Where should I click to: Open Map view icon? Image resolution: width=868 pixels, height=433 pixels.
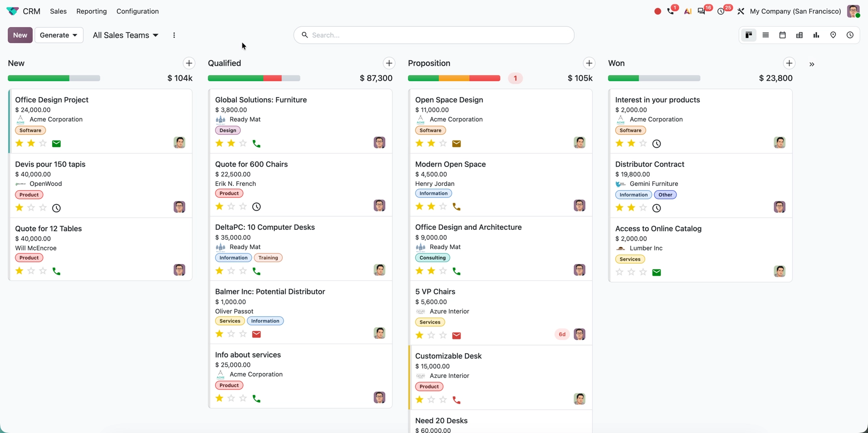coord(833,35)
